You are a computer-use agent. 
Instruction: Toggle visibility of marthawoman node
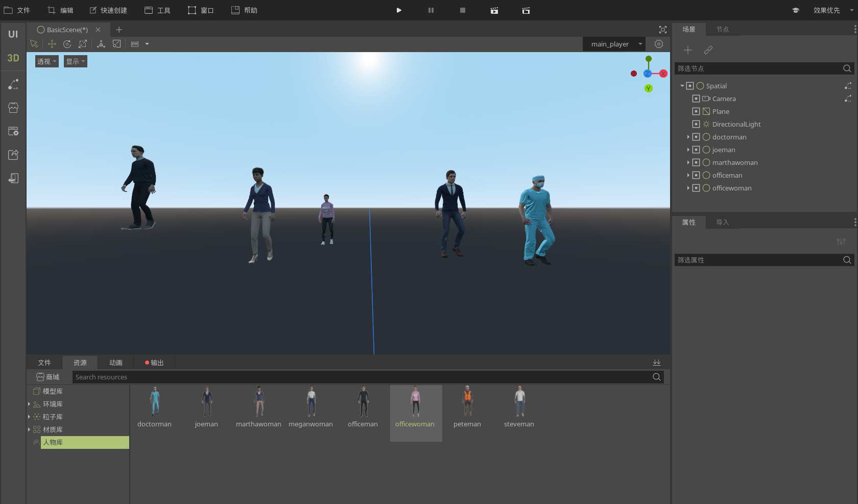(696, 162)
